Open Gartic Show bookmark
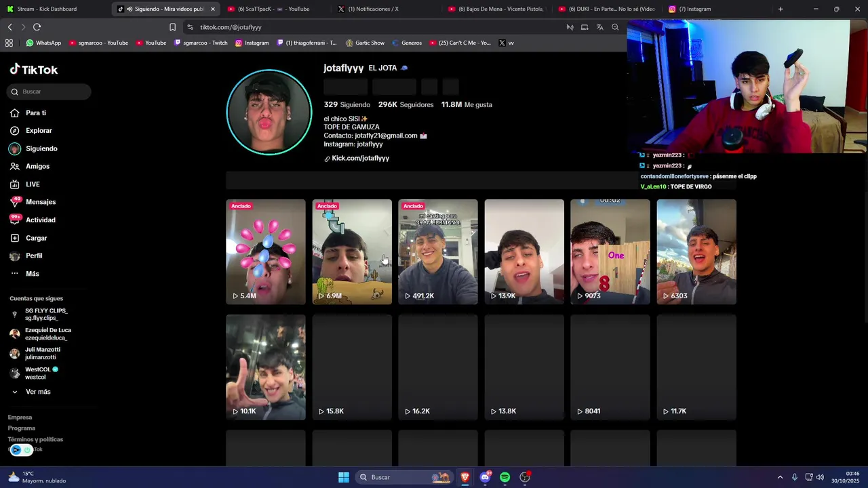 [366, 43]
